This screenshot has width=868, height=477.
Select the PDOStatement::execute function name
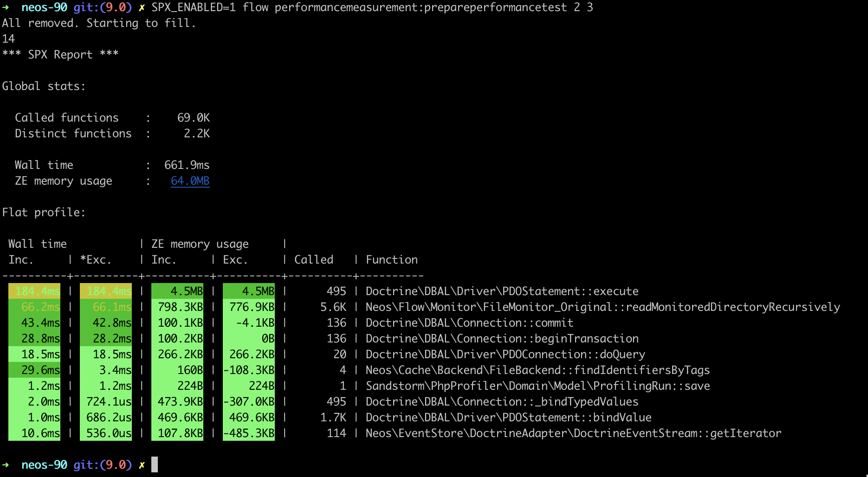[x=502, y=291]
